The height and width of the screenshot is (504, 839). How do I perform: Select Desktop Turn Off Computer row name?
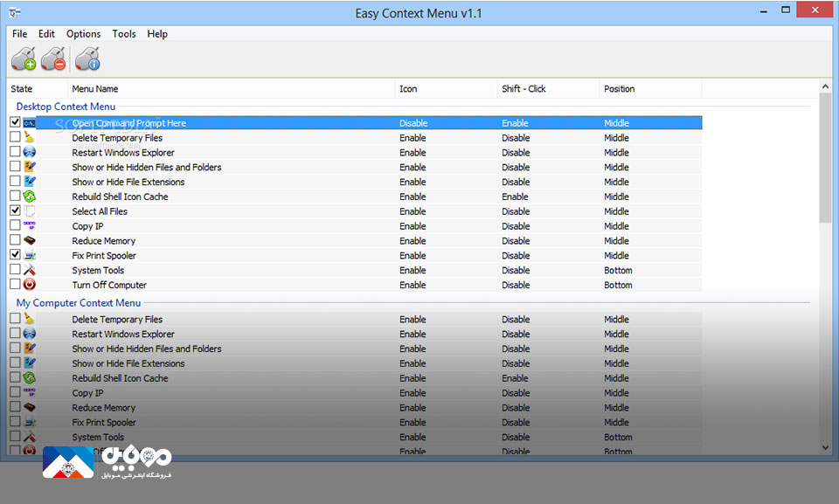109,285
